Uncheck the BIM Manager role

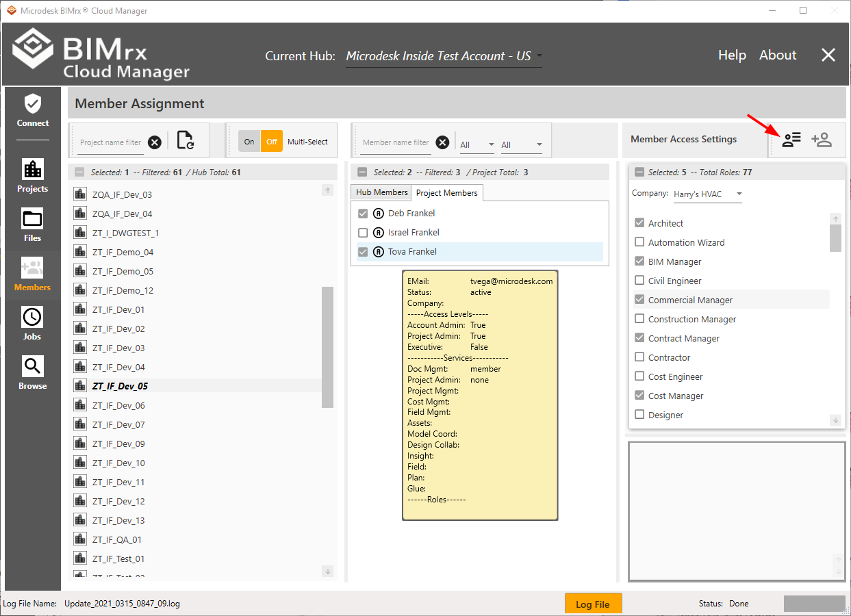point(639,261)
